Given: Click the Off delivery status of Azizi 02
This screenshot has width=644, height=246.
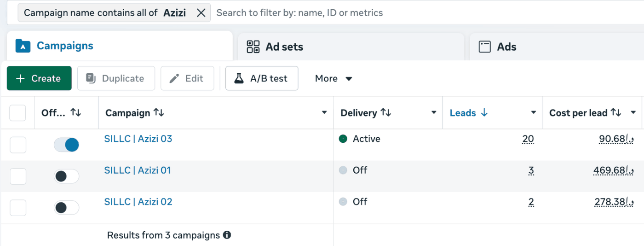Looking at the screenshot, I should 353,201.
